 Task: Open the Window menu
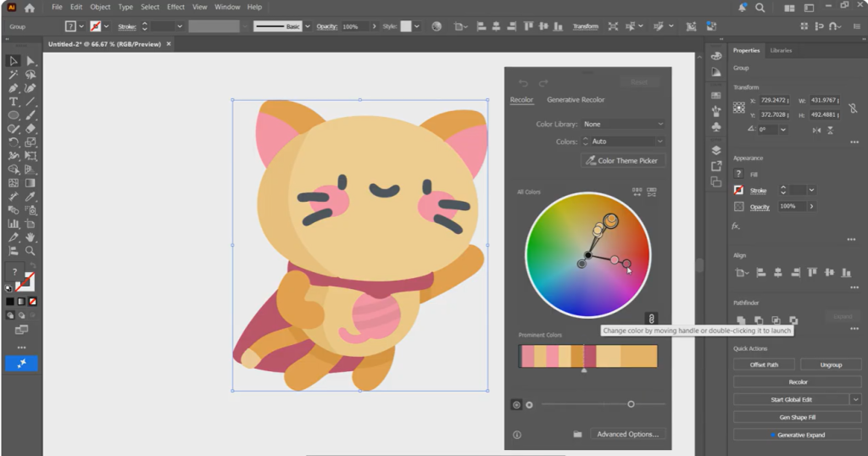227,7
